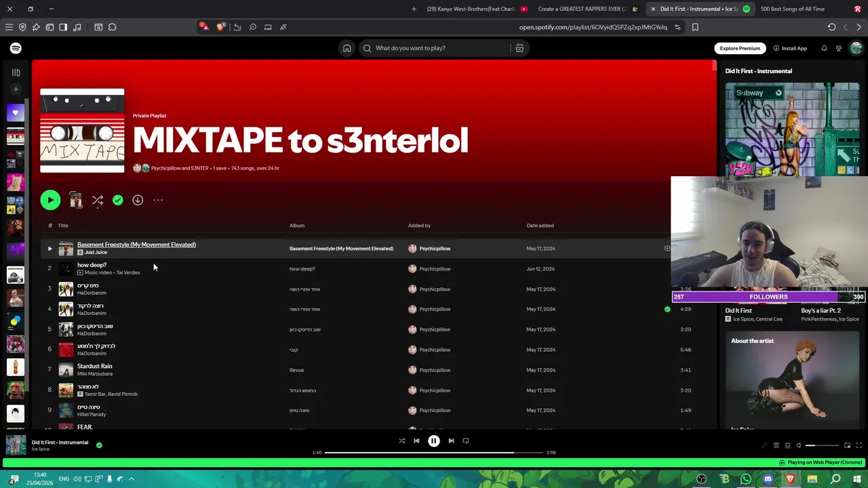
Task: Download the playlist
Action: point(138,200)
